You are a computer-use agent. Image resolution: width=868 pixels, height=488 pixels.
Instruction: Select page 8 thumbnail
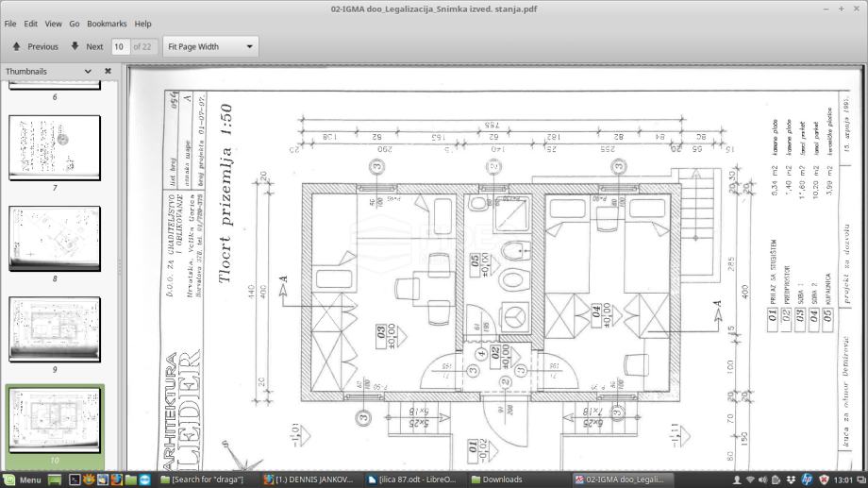[x=55, y=239]
